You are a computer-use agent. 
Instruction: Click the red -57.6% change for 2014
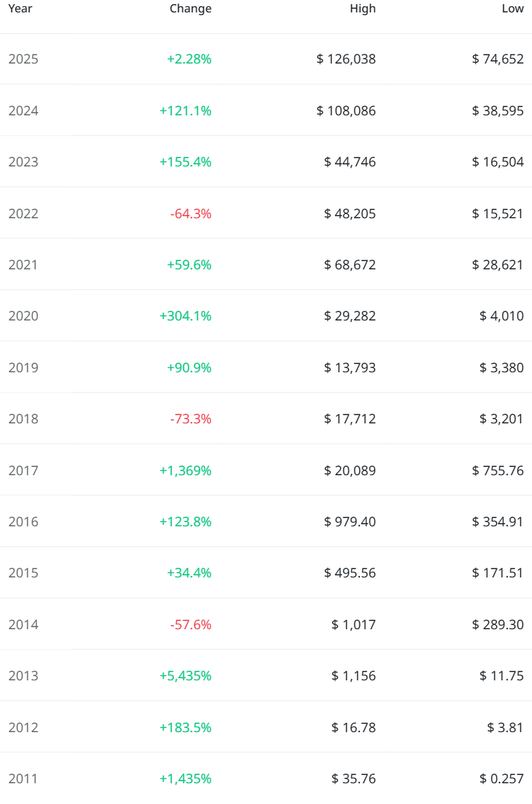coord(191,625)
